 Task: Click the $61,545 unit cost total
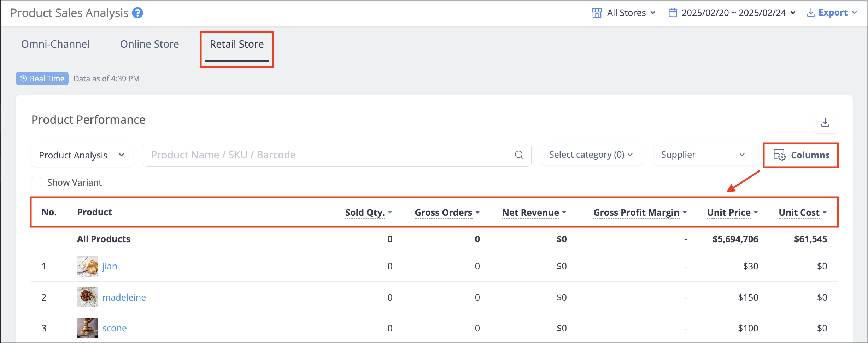pos(810,239)
